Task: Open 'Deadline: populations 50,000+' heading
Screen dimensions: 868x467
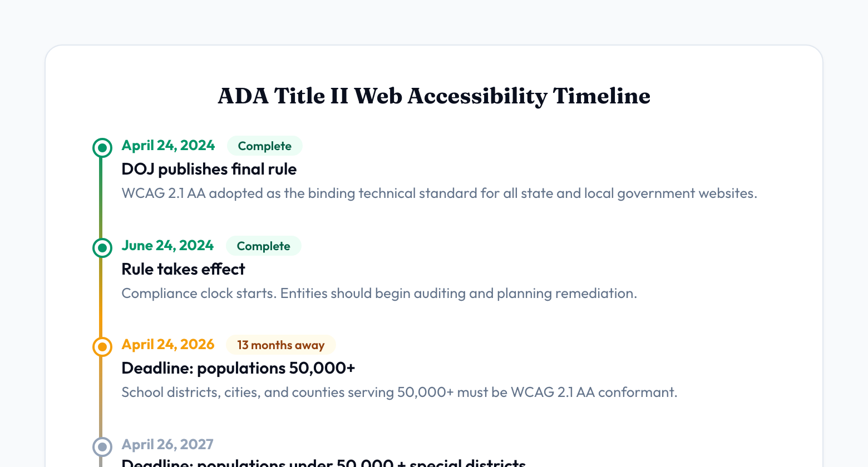Action: (238, 368)
